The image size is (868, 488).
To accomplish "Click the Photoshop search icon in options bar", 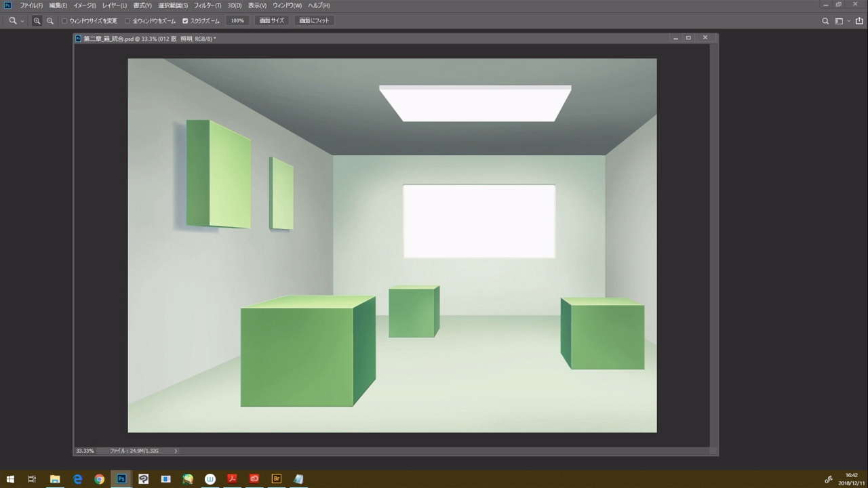I will coord(825,21).
